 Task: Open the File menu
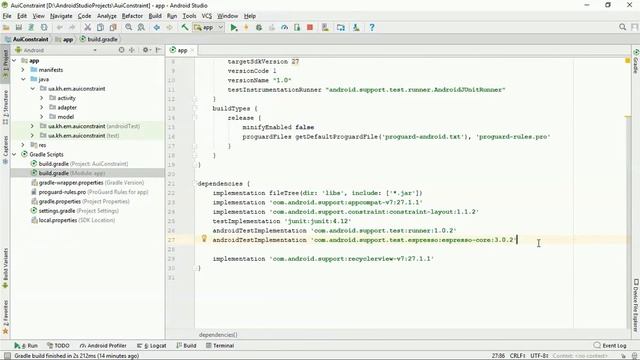tap(7, 16)
